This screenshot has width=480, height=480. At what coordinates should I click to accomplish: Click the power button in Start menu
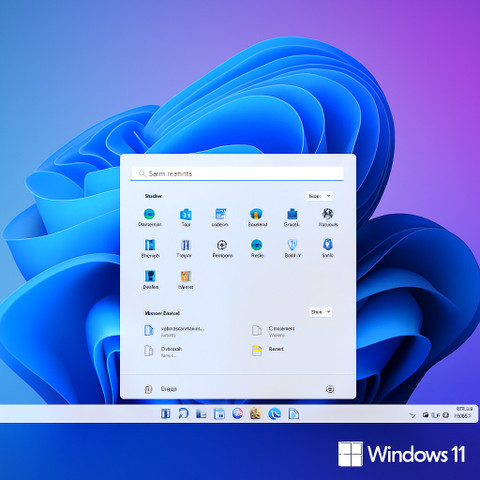[330, 389]
